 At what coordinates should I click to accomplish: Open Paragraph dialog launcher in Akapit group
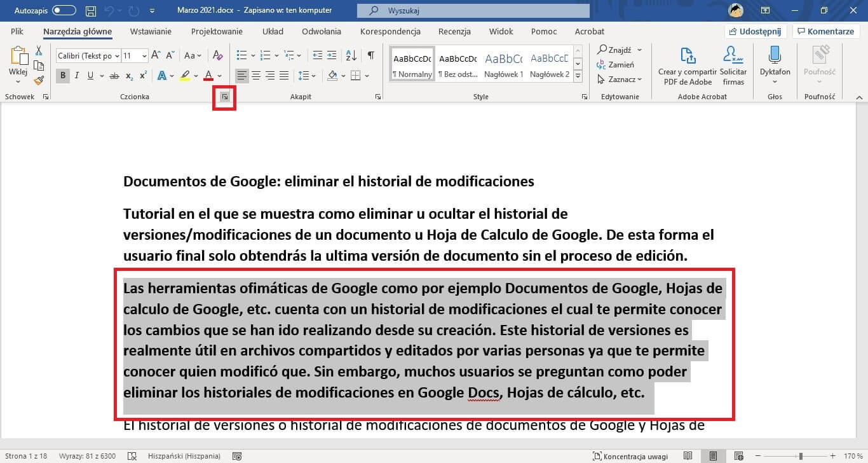tap(378, 97)
